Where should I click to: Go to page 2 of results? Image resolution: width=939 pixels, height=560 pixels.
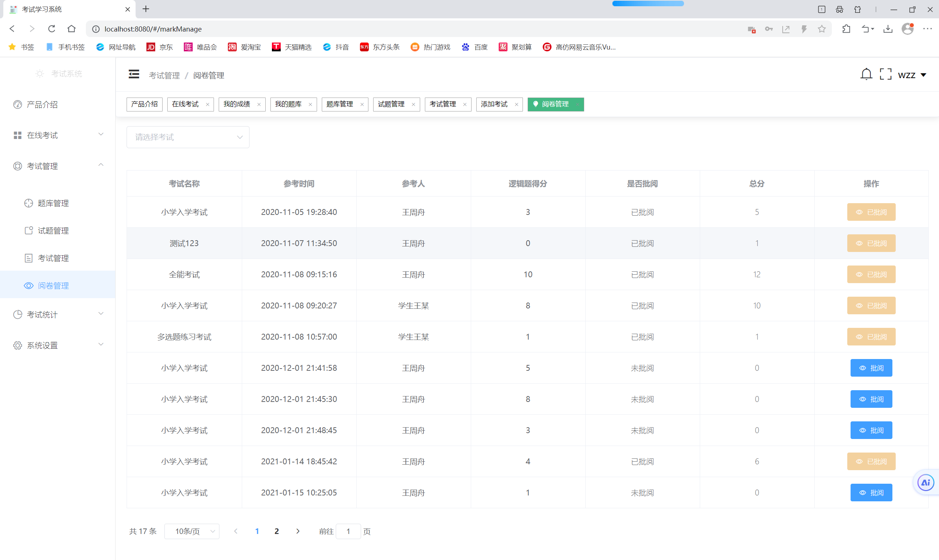click(x=276, y=531)
